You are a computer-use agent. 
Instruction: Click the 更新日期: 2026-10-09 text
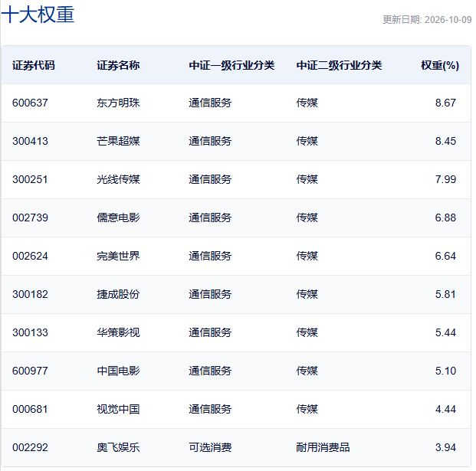(427, 20)
